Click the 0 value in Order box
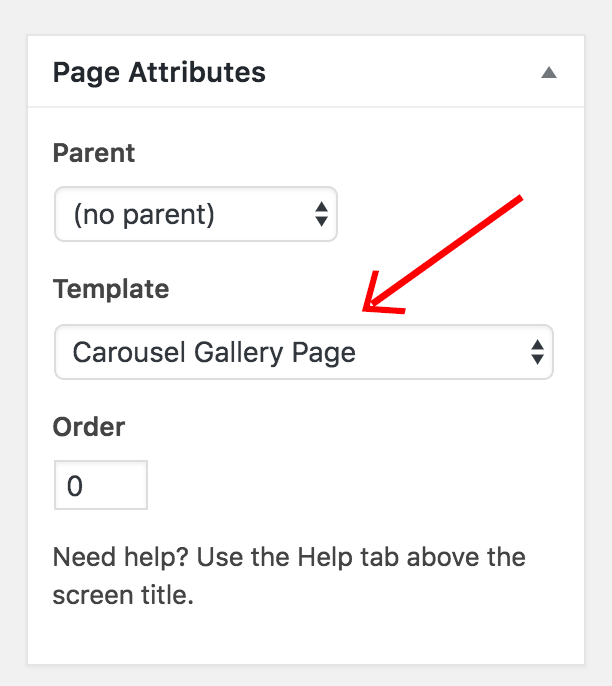This screenshot has width=612, height=686. tap(75, 486)
